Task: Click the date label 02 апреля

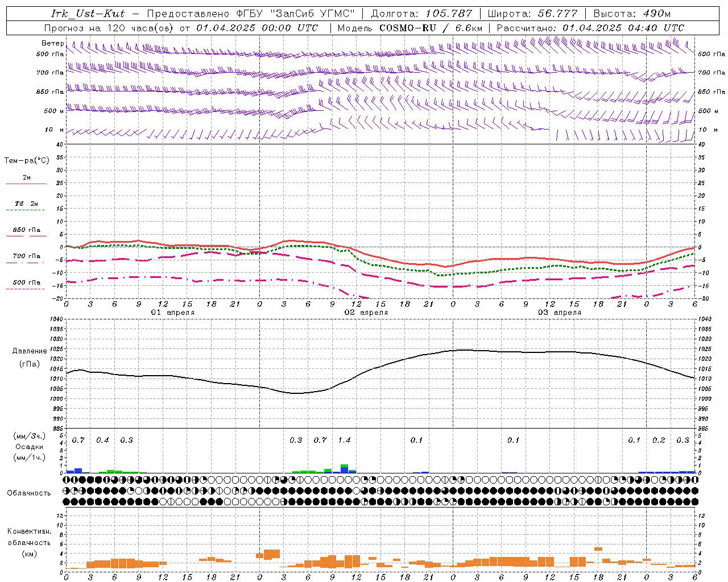Action: (x=366, y=312)
